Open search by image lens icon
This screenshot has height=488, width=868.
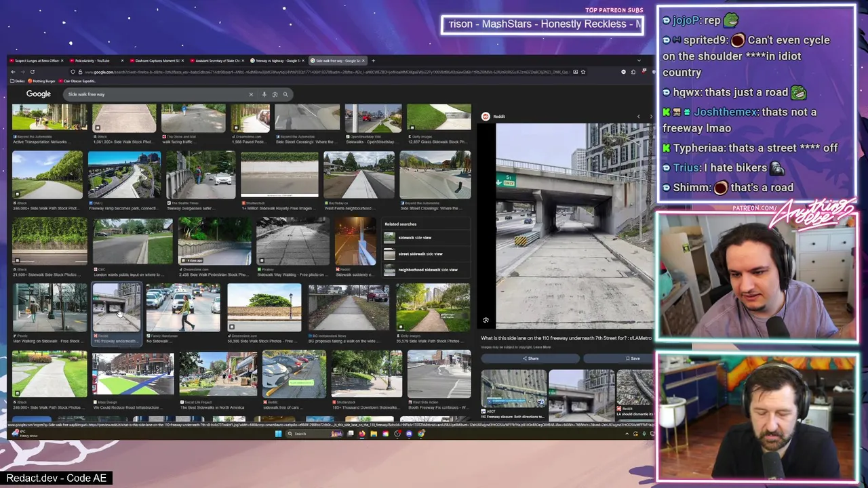point(275,94)
